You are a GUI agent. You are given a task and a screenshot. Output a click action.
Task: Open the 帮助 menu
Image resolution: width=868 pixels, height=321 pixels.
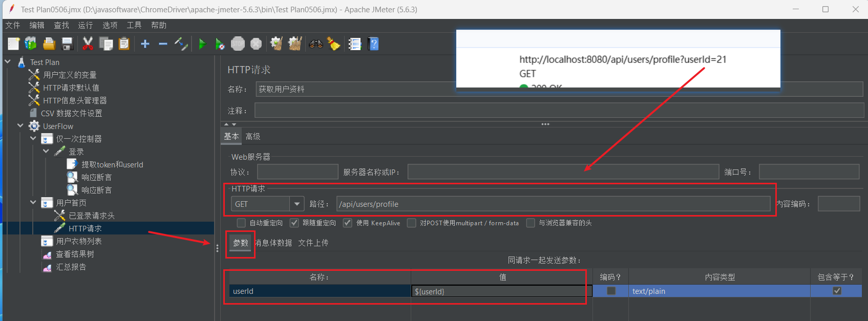click(x=159, y=25)
